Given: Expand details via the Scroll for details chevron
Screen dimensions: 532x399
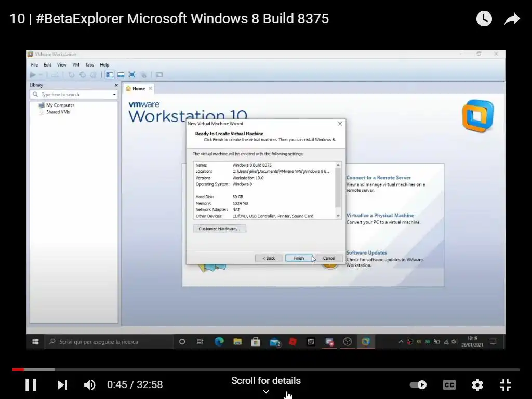Looking at the screenshot, I should [x=266, y=392].
